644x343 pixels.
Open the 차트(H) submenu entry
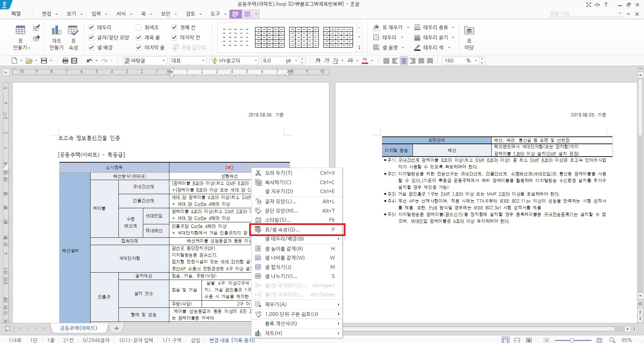coord(297,333)
